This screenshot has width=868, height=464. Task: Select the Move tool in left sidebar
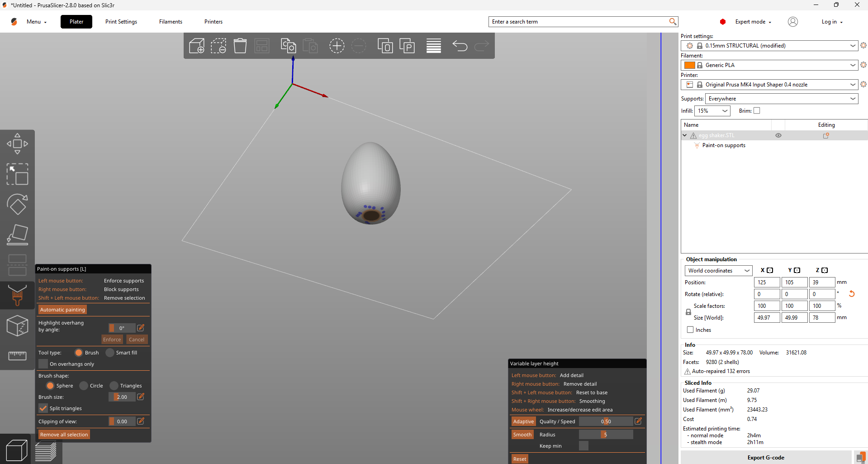point(17,144)
